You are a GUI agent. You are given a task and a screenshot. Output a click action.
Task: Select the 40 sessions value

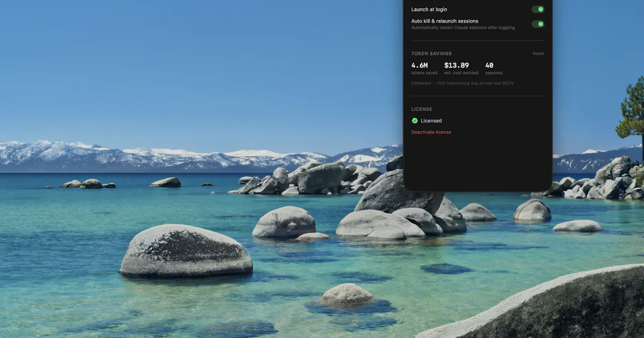[489, 65]
